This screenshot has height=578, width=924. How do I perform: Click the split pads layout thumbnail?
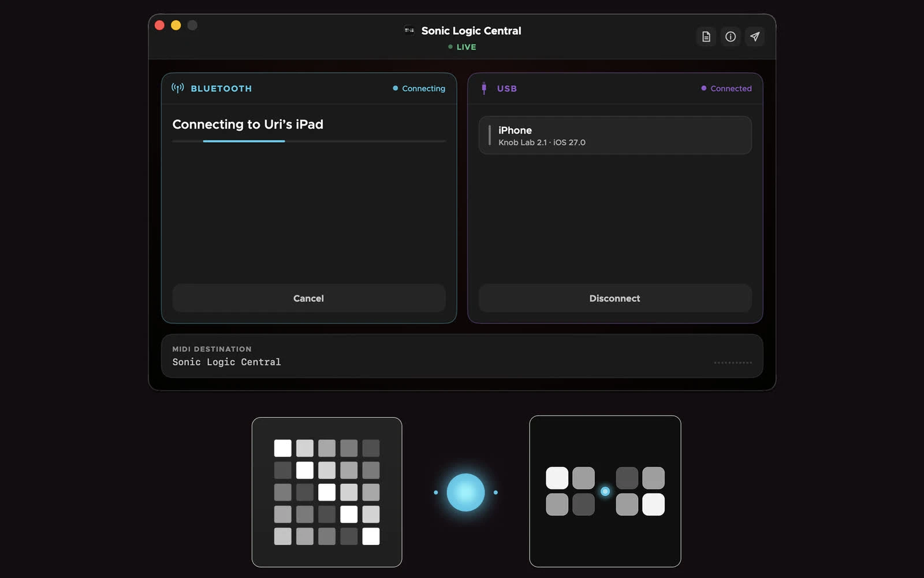[605, 491]
